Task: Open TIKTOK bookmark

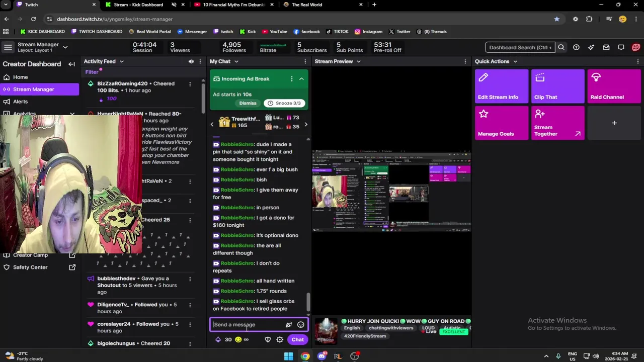Action: click(337, 31)
